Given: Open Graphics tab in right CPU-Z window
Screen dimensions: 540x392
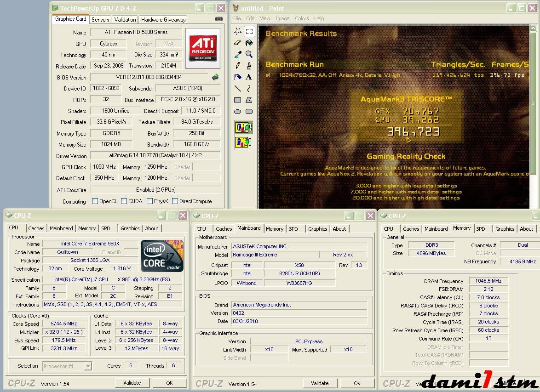Looking at the screenshot, I should (505, 228).
